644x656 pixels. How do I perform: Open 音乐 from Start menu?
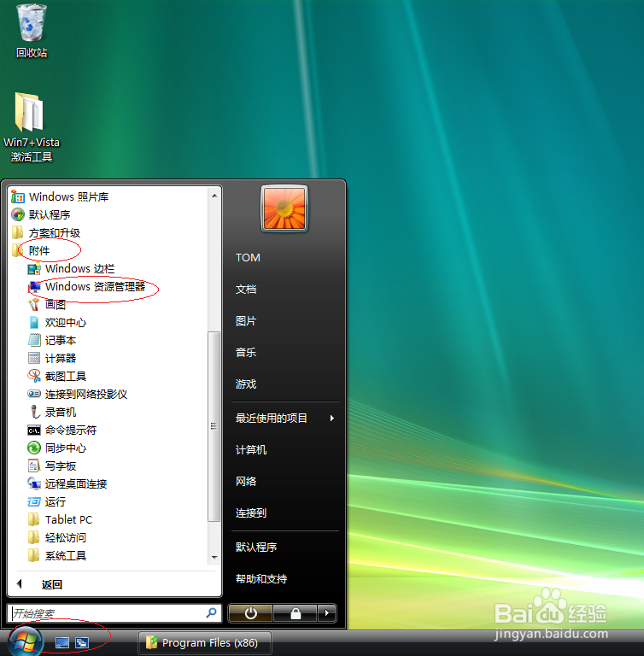[246, 352]
